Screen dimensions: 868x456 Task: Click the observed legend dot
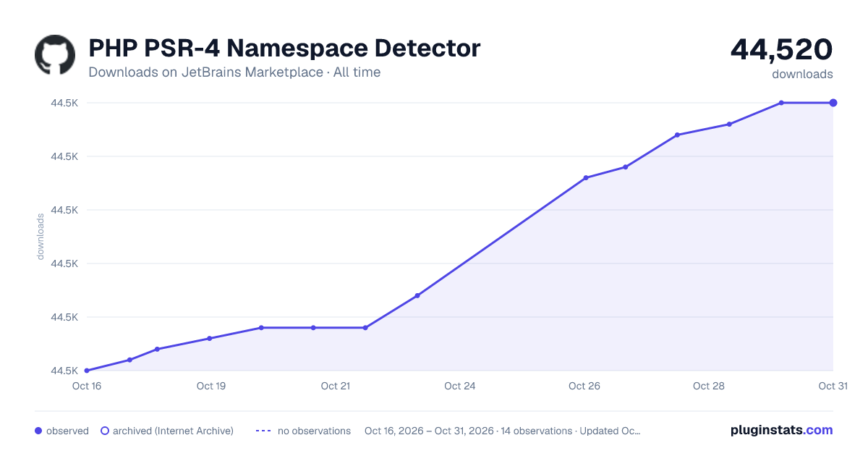38,431
